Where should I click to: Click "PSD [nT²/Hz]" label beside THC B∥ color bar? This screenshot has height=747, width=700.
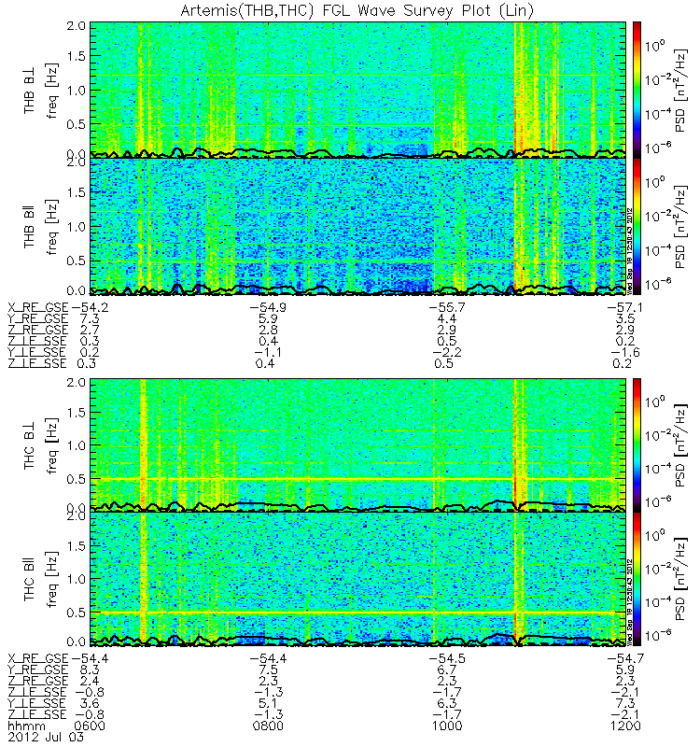coord(681,579)
